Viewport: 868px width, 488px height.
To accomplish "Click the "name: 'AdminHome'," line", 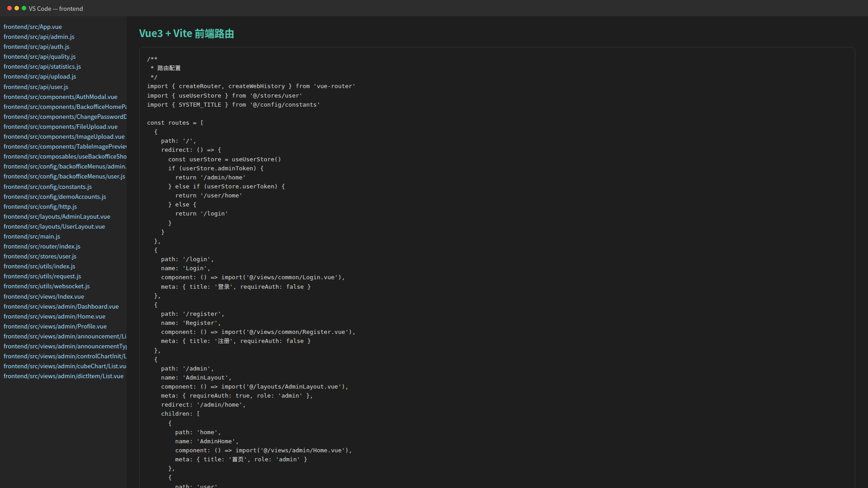I will pyautogui.click(x=207, y=441).
